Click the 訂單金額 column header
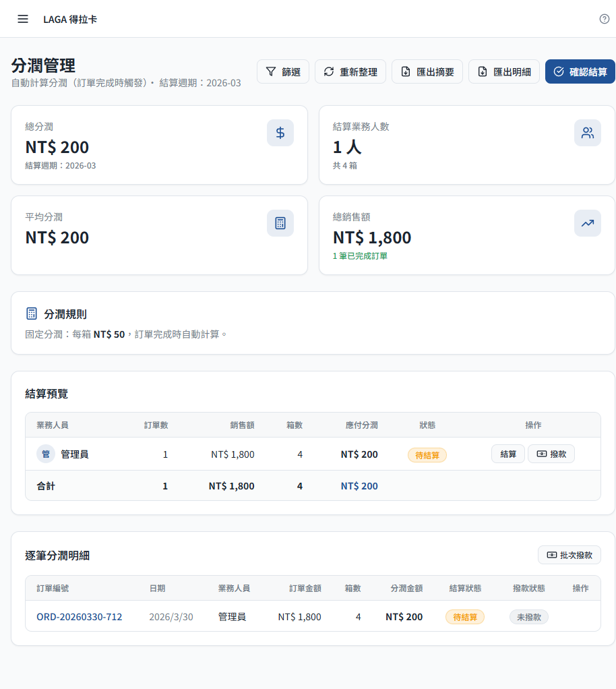This screenshot has height=689, width=616. click(305, 588)
